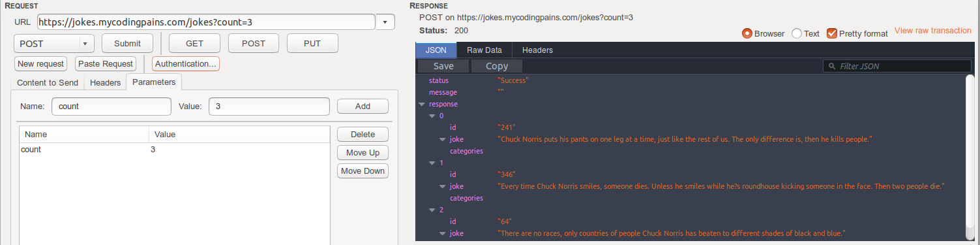Click the joke about Chuck Norris smiles
Screen dimensions: 980x245
[x=720, y=186]
